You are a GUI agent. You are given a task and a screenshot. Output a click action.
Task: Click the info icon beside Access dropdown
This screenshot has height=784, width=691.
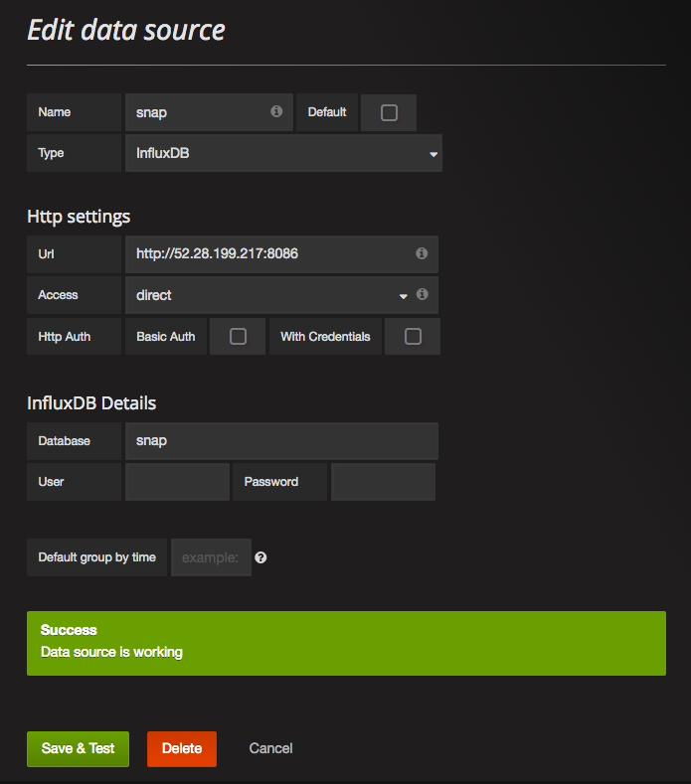[422, 295]
